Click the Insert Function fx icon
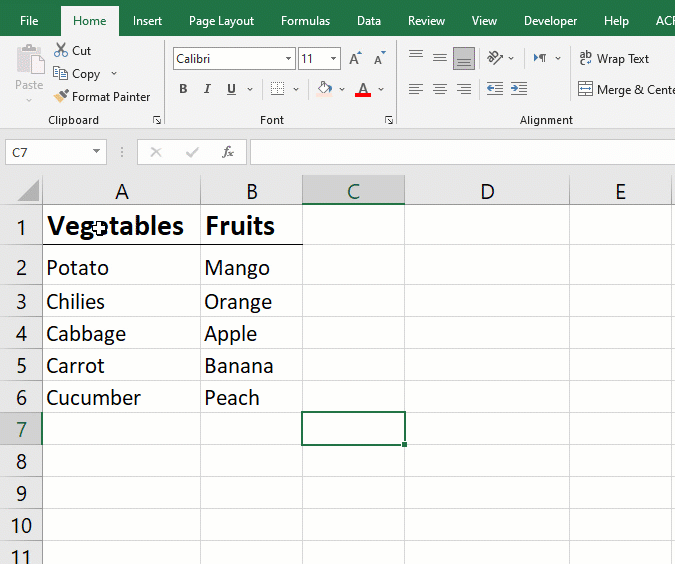 (x=228, y=152)
